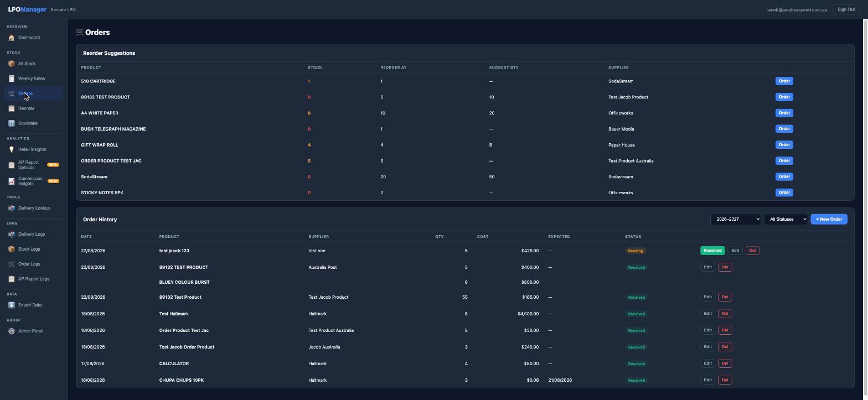Open the Dashboard menu item

[34, 38]
